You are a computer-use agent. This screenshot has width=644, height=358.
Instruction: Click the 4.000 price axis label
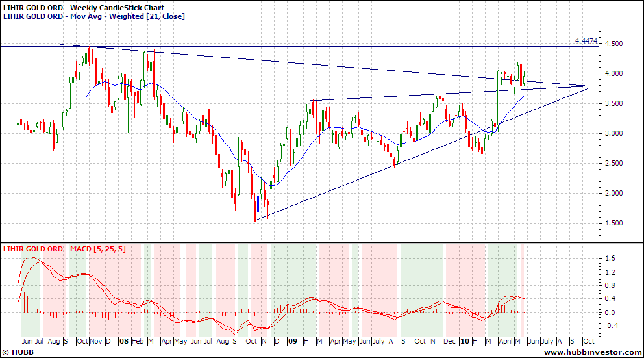613,73
